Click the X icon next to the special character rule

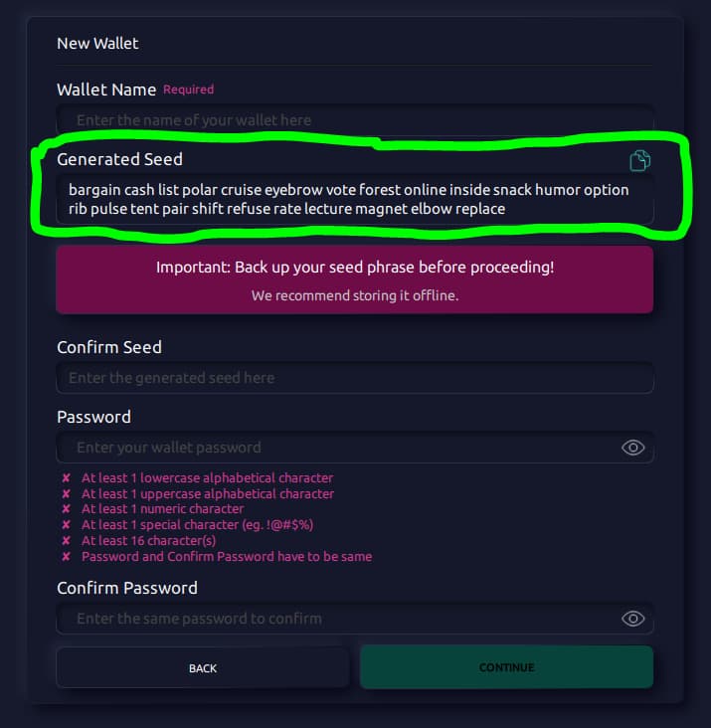pos(67,525)
